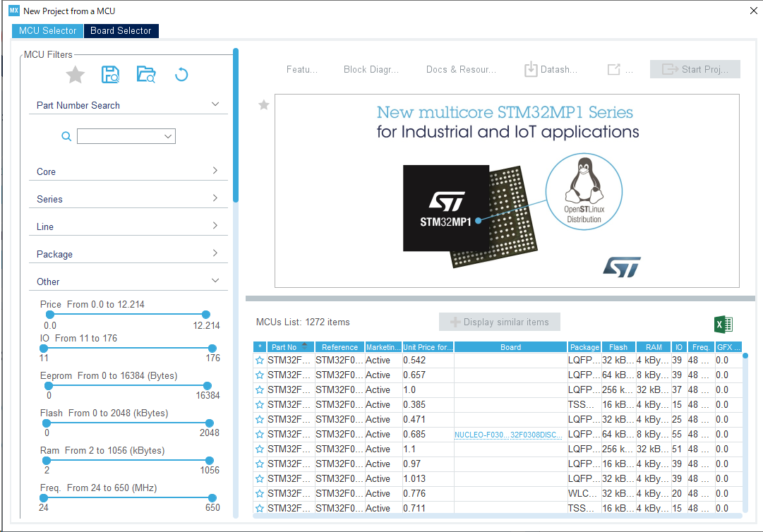Screen dimensions: 763x532
Task: Click the IO slider minimum handle
Action: click(44, 348)
